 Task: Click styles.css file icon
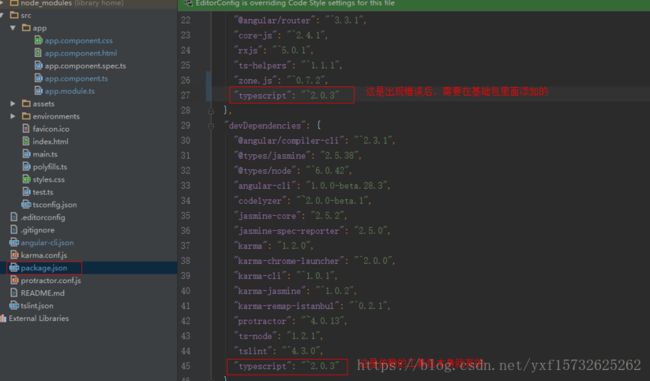coord(26,179)
